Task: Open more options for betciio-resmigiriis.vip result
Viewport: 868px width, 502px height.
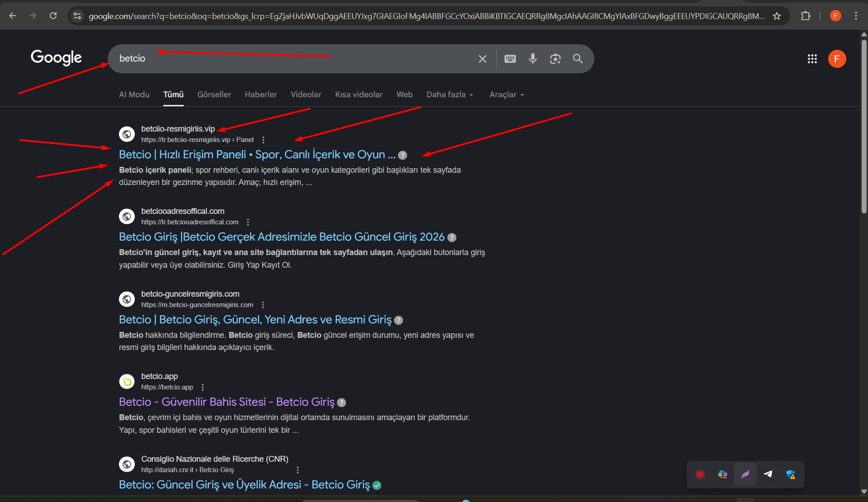Action: (x=263, y=140)
